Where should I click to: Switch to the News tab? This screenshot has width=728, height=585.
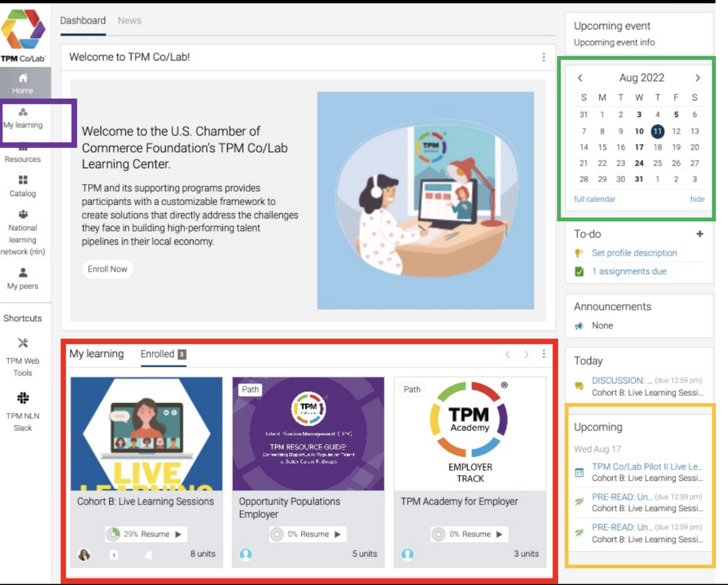(x=130, y=20)
